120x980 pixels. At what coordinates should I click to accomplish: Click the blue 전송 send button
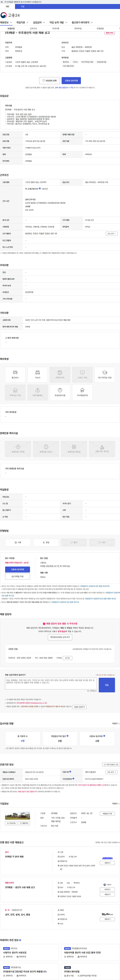pos(107,685)
